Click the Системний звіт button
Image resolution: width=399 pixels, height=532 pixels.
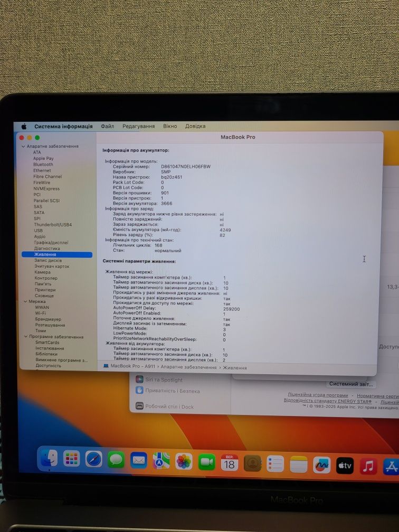click(x=351, y=384)
